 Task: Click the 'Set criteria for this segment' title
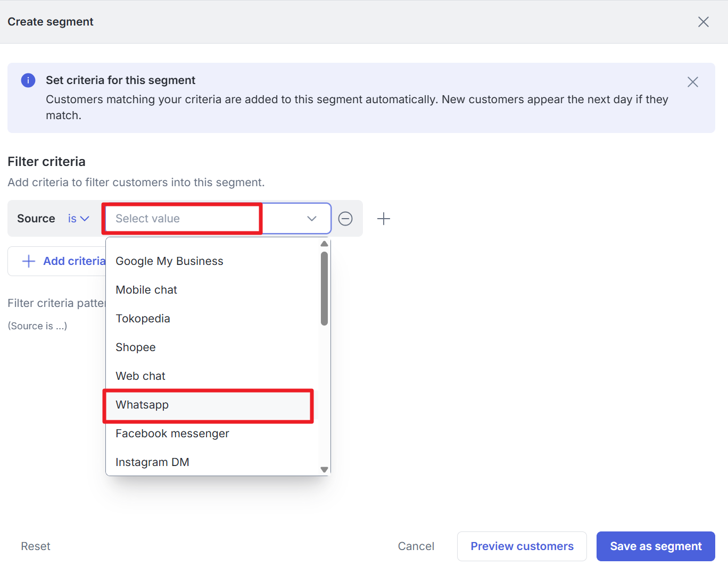pyautogui.click(x=120, y=80)
